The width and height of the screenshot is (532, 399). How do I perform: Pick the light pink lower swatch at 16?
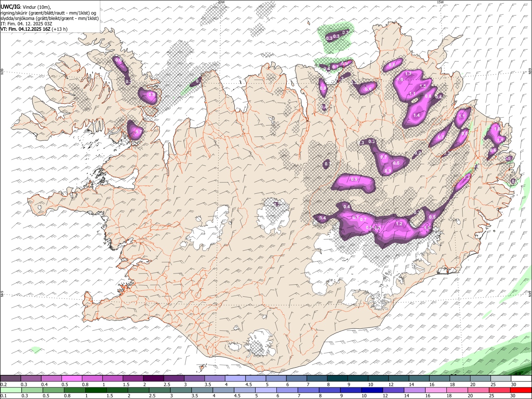click(435, 390)
